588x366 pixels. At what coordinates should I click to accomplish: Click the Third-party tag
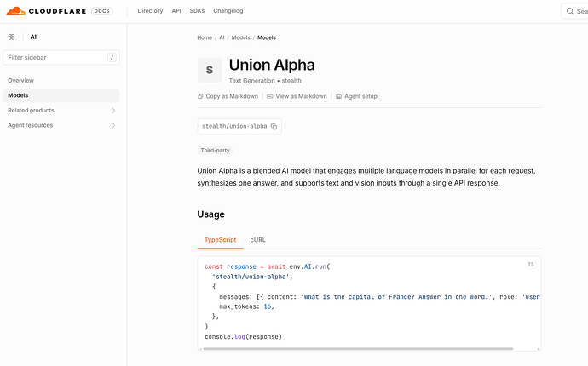(x=215, y=150)
